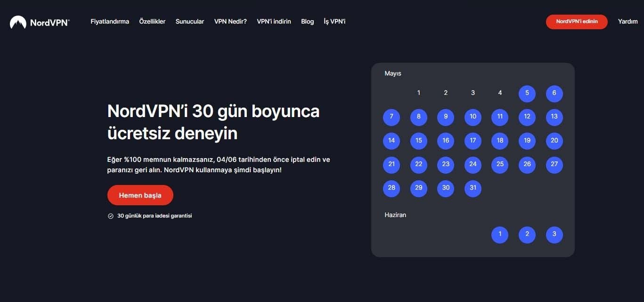This screenshot has width=644, height=302.
Task: Choose the 29 date circle
Action: (x=419, y=188)
